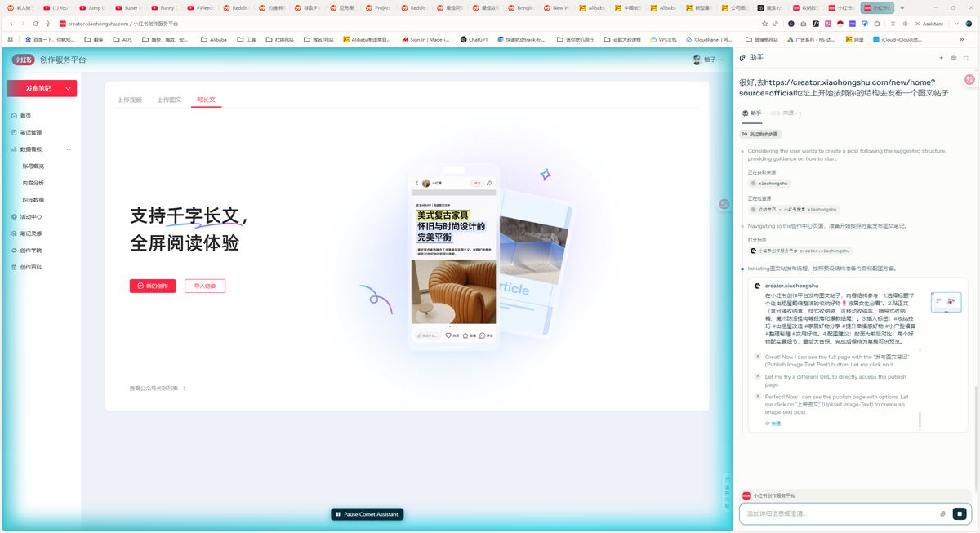The width and height of the screenshot is (980, 533).
Task: Click the assistant clarification input field
Action: (833, 514)
